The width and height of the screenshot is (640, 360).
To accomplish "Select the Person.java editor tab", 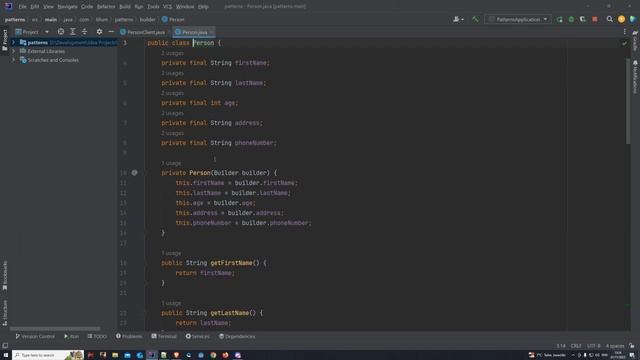I will point(194,32).
